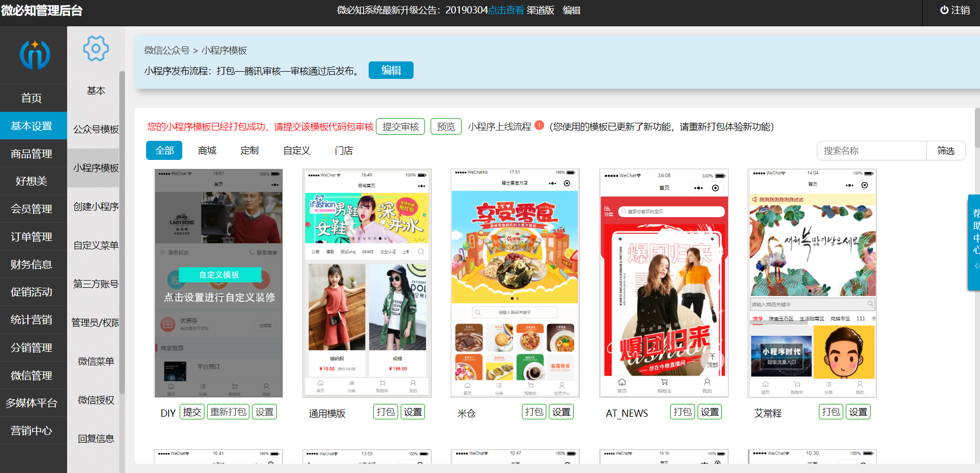Open 商品管理 in left sidebar
980x473 pixels.
31,154
